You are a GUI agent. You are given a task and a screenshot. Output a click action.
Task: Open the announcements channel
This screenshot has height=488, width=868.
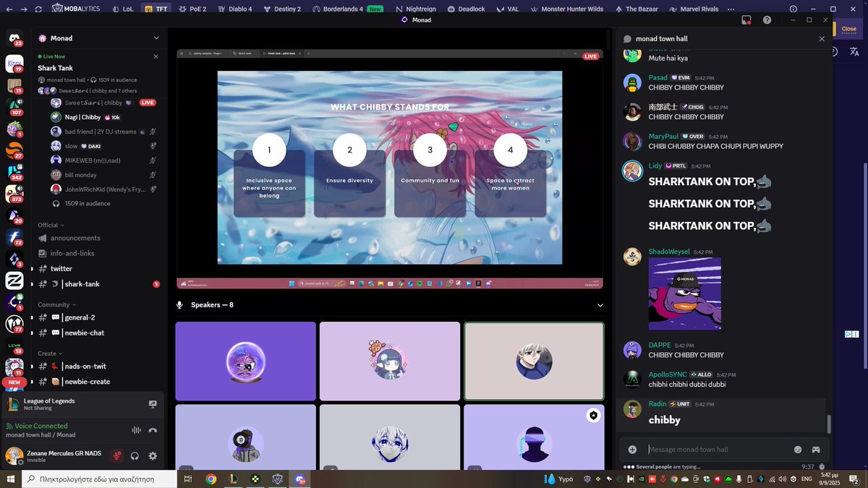point(100,238)
